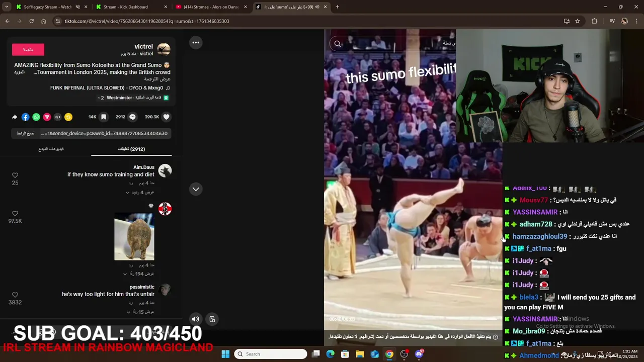Open victrel's profile avatar
This screenshot has height=362, width=644.
(x=164, y=49)
